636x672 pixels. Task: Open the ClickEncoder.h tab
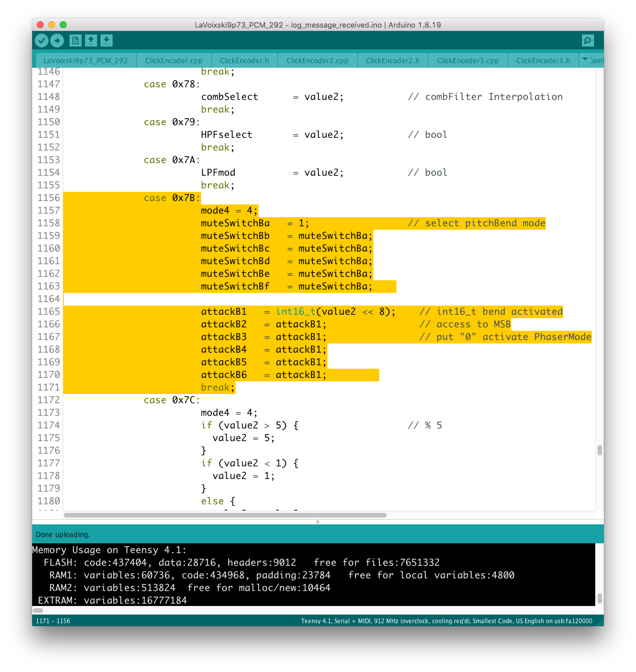(x=244, y=60)
